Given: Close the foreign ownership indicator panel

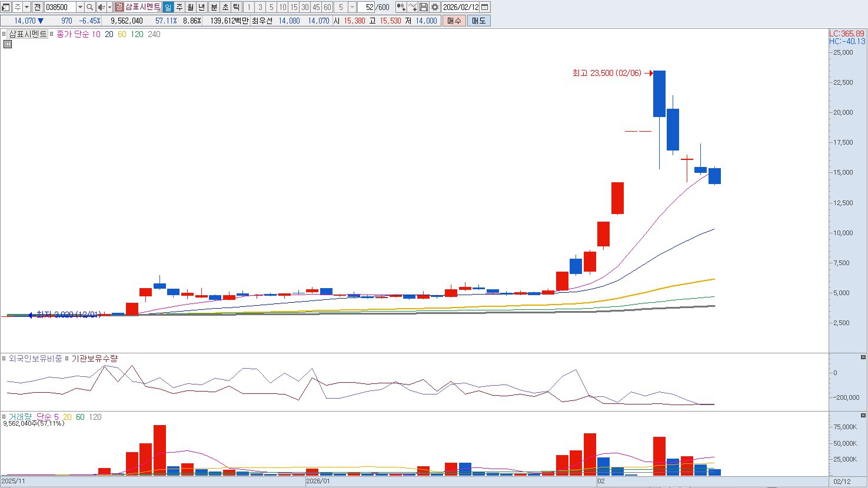Looking at the screenshot, I should tap(863, 357).
